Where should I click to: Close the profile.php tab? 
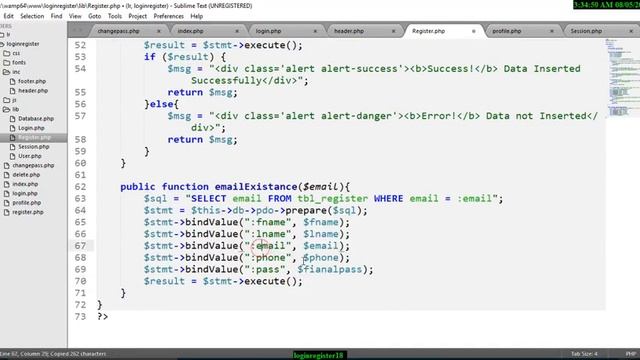coord(552,31)
